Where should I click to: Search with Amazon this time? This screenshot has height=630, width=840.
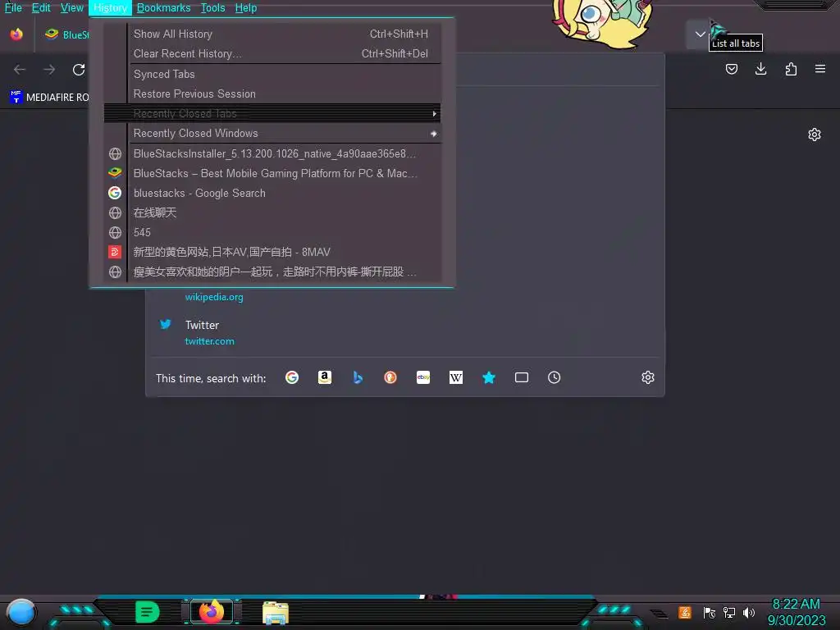point(325,377)
